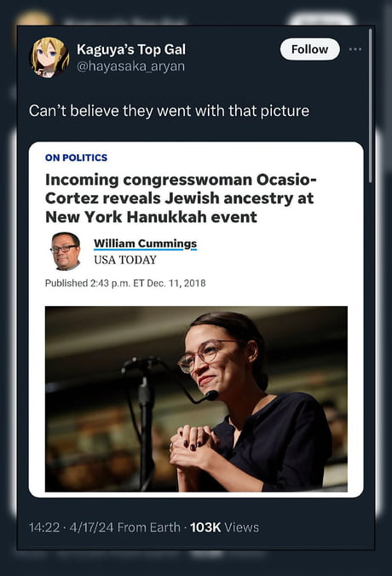
Task: Open the article photo of woman at microphone
Action: (196, 399)
